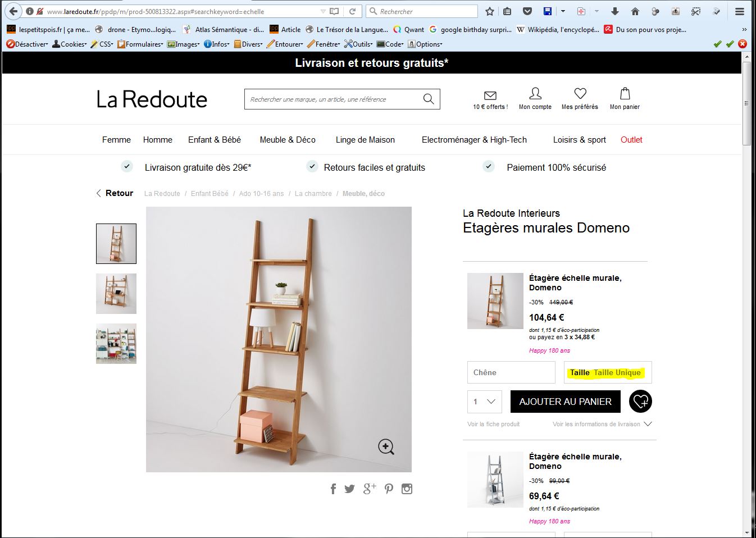Viewport: 756px width, 538px height.
Task: Open Electroménager & High-Tech category
Action: pos(474,140)
